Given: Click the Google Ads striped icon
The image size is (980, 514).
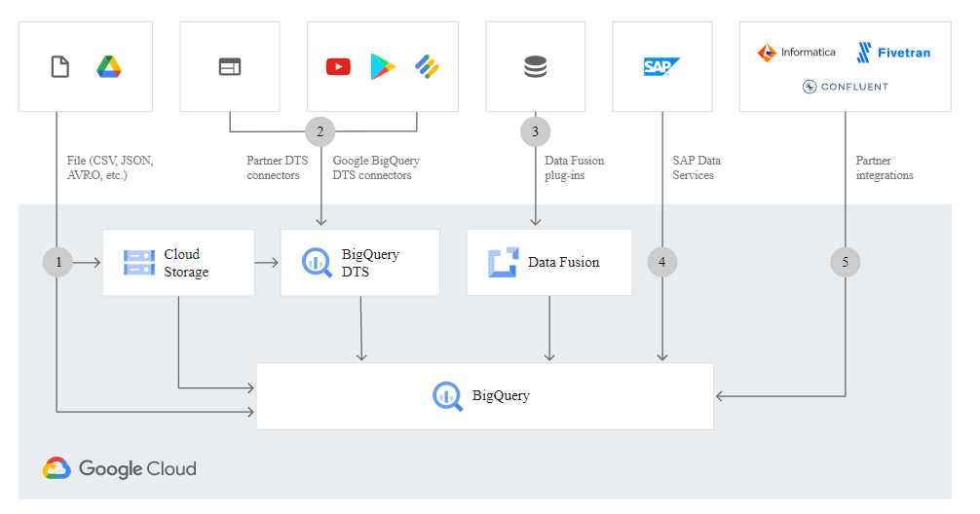Looking at the screenshot, I should (x=428, y=67).
